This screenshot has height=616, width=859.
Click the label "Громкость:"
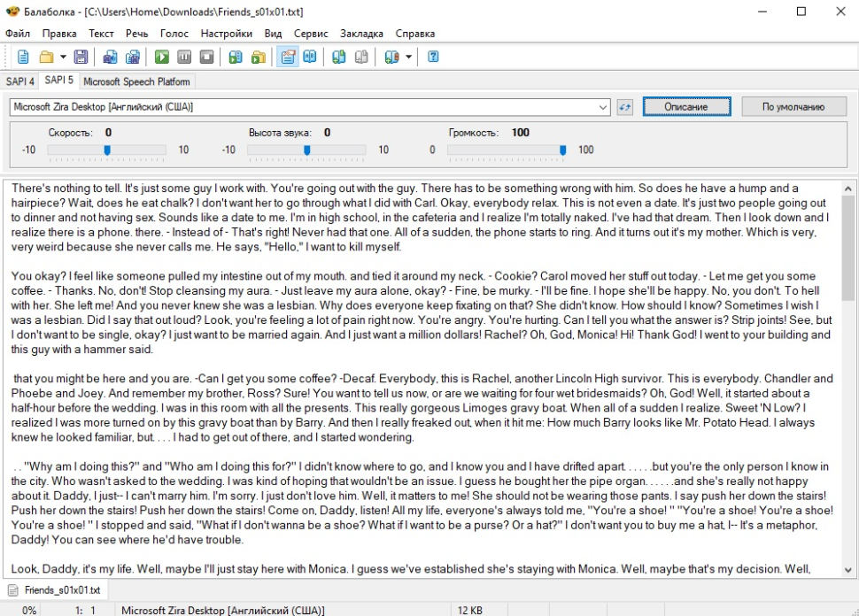pos(473,133)
